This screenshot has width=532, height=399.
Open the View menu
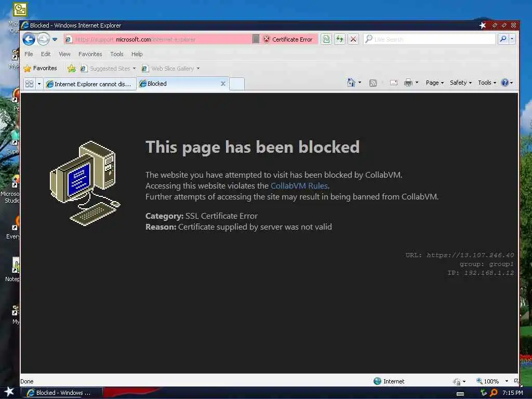tap(64, 54)
